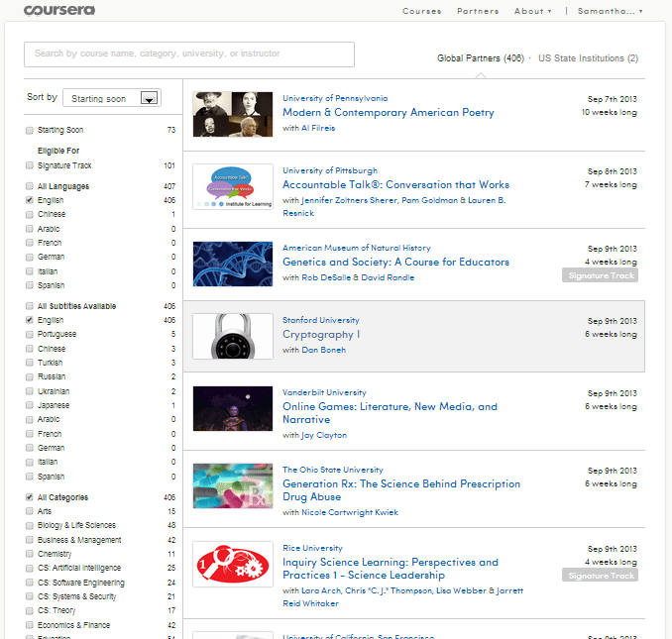Check the Japanese subtitles checkbox
The width and height of the screenshot is (672, 639).
pos(29,405)
